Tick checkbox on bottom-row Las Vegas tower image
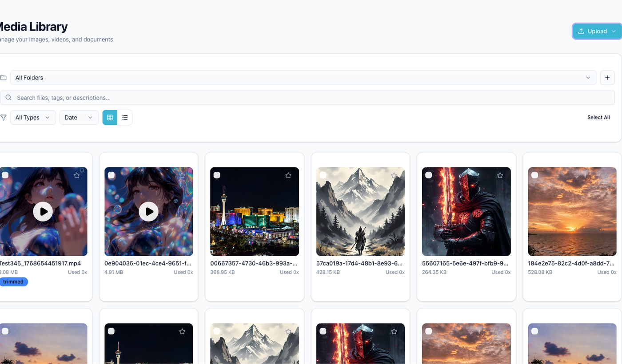 [111, 331]
